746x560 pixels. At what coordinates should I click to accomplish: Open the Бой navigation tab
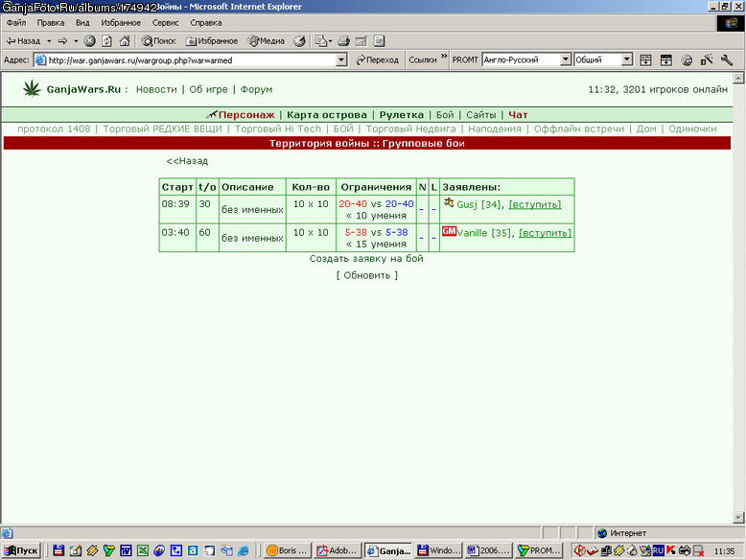(445, 115)
